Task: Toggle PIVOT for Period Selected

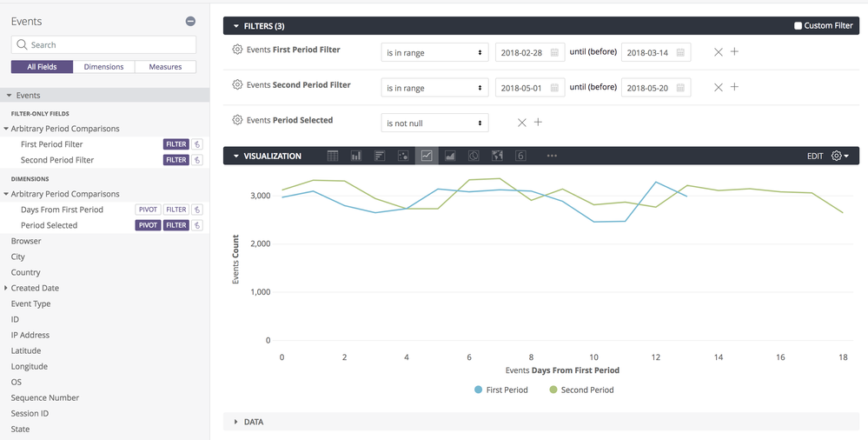Action: tap(149, 225)
